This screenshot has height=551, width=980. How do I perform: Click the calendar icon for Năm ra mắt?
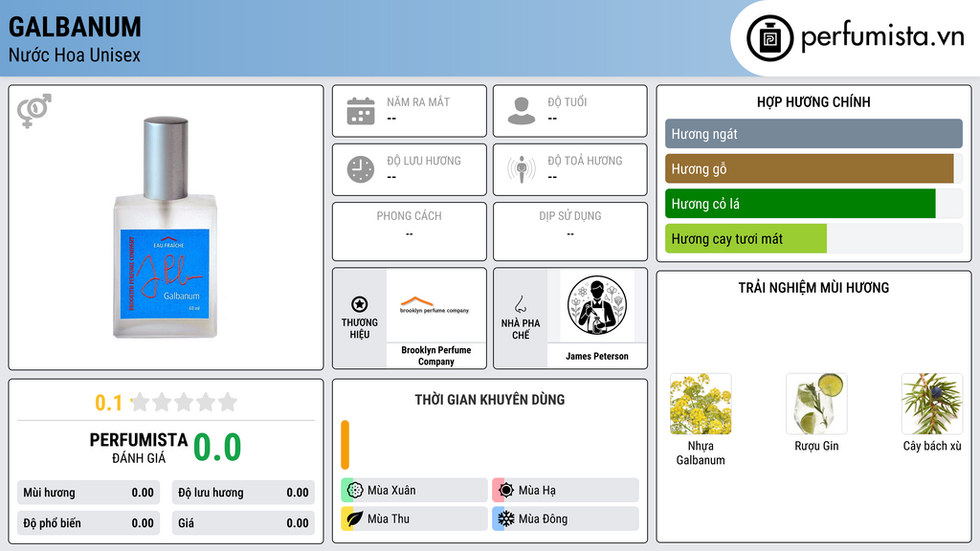(361, 111)
